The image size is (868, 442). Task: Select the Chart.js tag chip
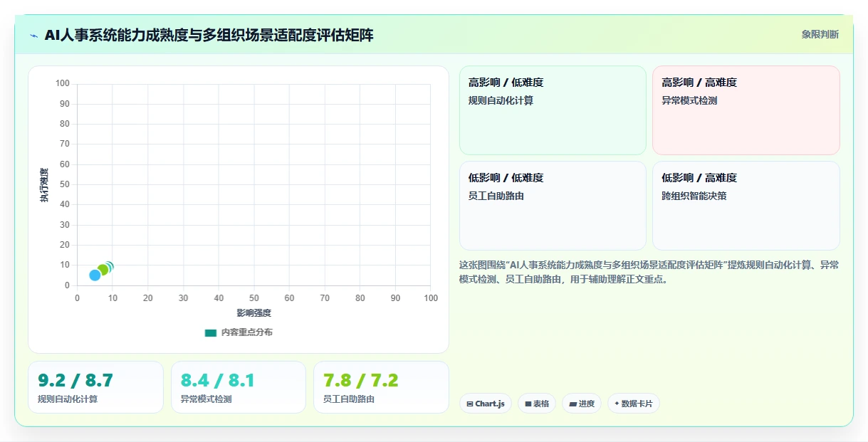click(x=485, y=404)
